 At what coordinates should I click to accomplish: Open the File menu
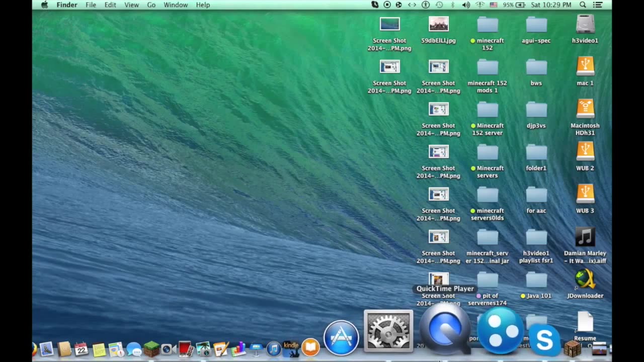pyautogui.click(x=91, y=5)
